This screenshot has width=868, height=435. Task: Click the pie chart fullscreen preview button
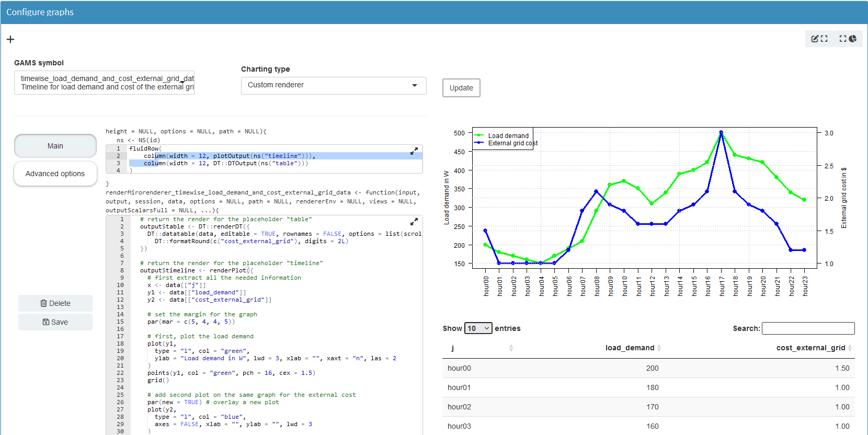point(848,39)
